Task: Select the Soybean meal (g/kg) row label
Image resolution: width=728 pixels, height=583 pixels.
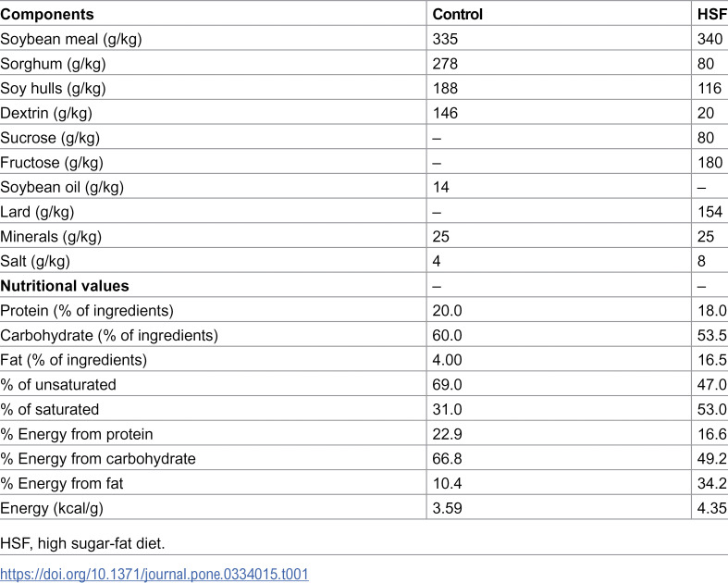Action: (71, 39)
